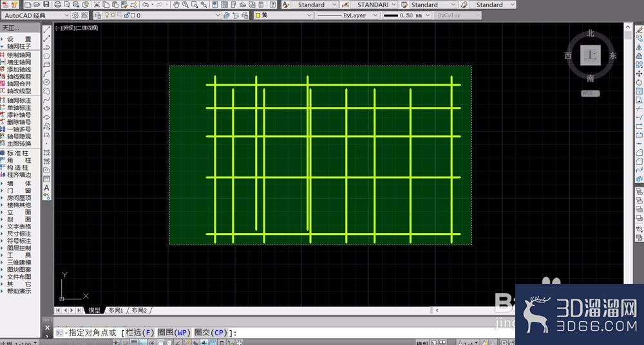Select the Rectangle draw tool
The image size is (644, 345).
coord(47,64)
